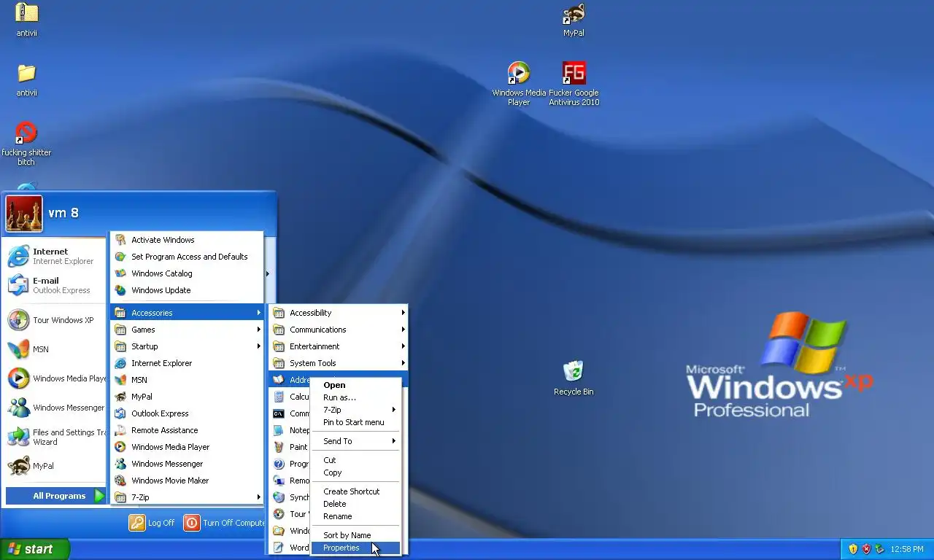Expand the 7-Zip programs folder

pos(187,497)
